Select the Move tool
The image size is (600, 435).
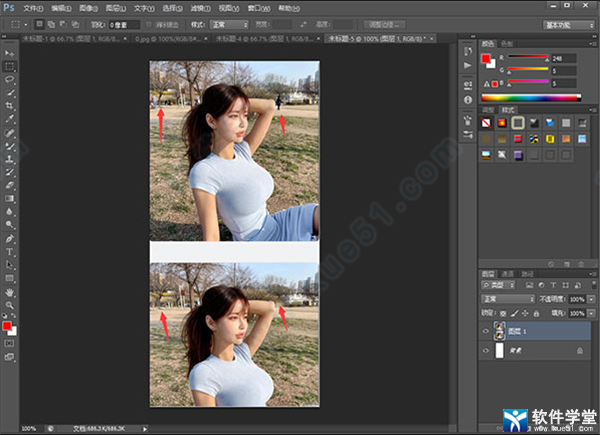10,52
